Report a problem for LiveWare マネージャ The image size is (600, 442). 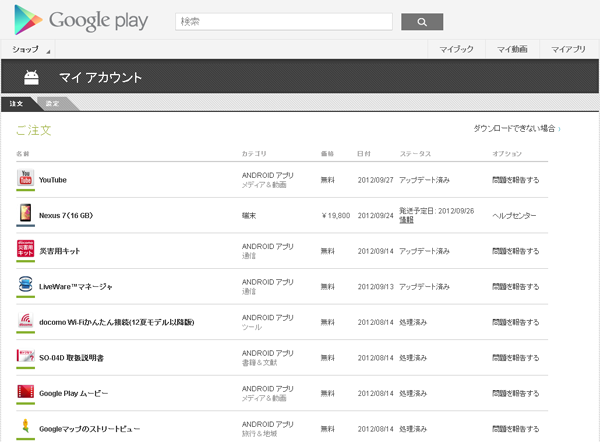coord(515,287)
